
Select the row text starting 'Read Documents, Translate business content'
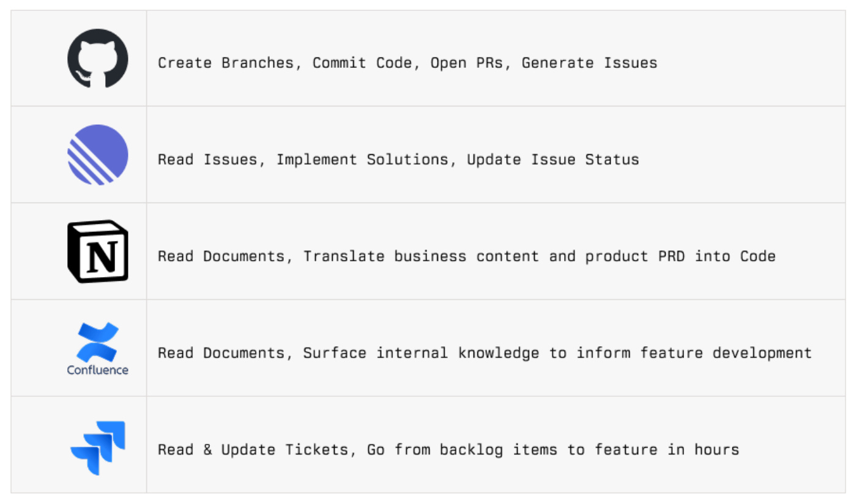click(x=467, y=256)
